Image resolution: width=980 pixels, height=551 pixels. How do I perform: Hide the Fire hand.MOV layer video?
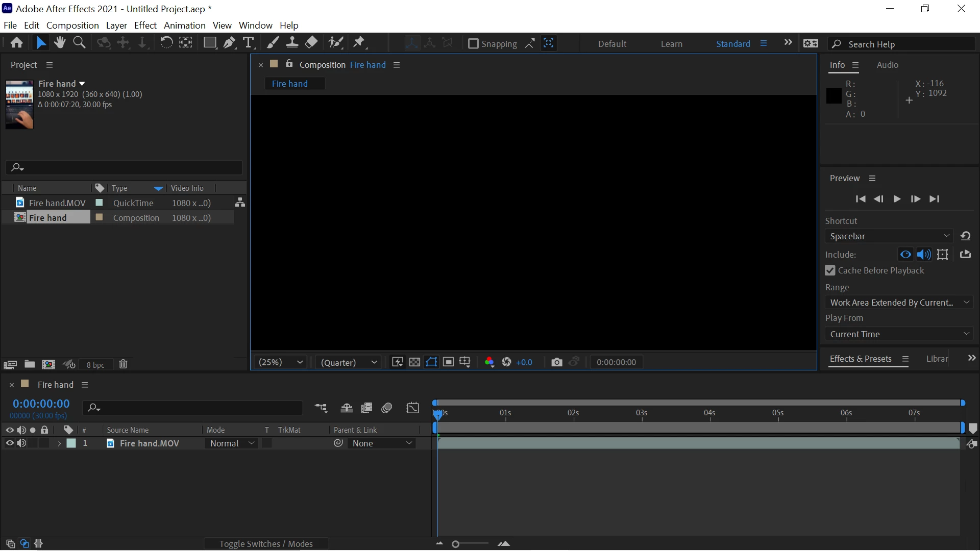pos(9,443)
